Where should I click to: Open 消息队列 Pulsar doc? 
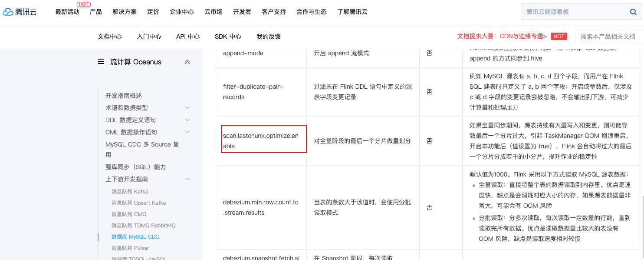click(x=130, y=248)
